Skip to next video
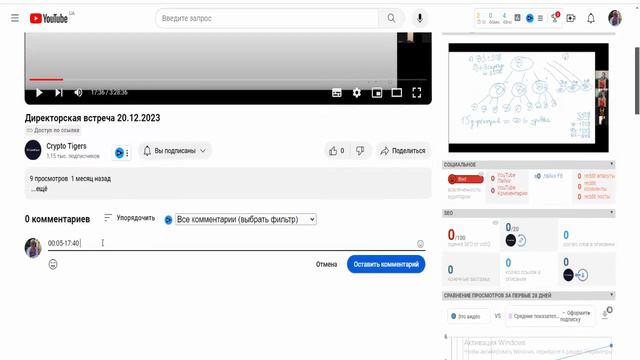640x360 pixels. click(59, 93)
